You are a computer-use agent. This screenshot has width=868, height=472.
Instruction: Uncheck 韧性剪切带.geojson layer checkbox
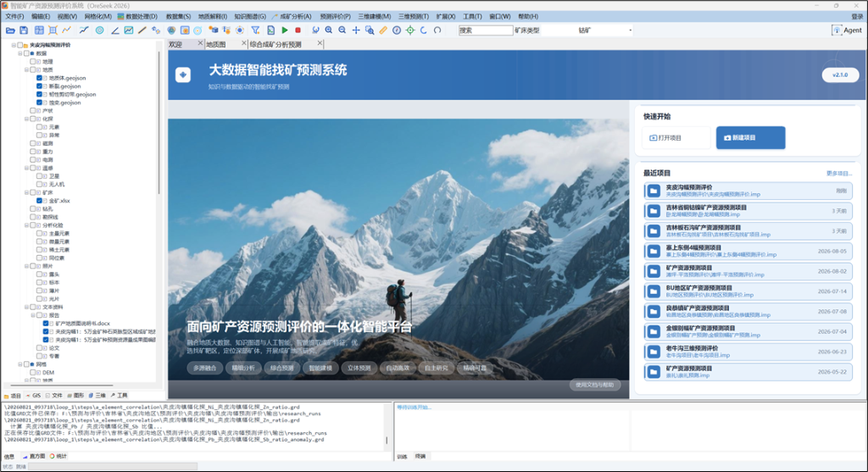point(39,94)
